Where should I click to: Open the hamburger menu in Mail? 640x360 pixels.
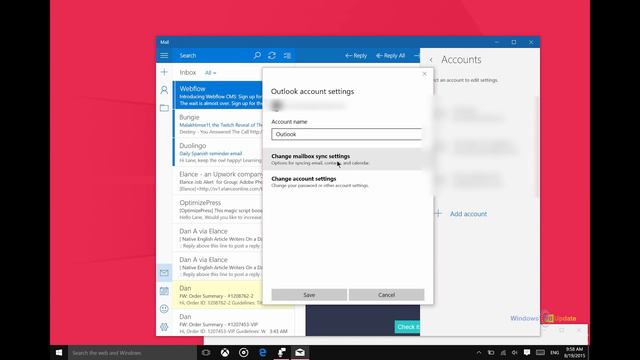164,56
